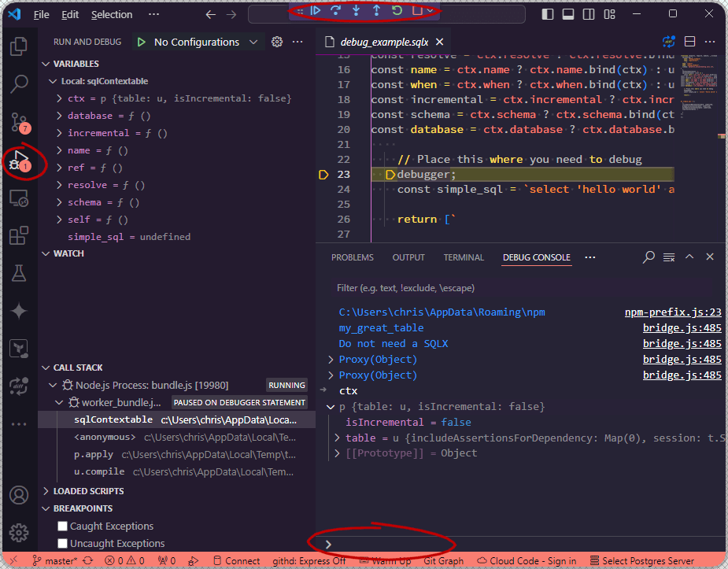This screenshot has height=569, width=728.
Task: Open the Selection menu
Action: pyautogui.click(x=112, y=14)
